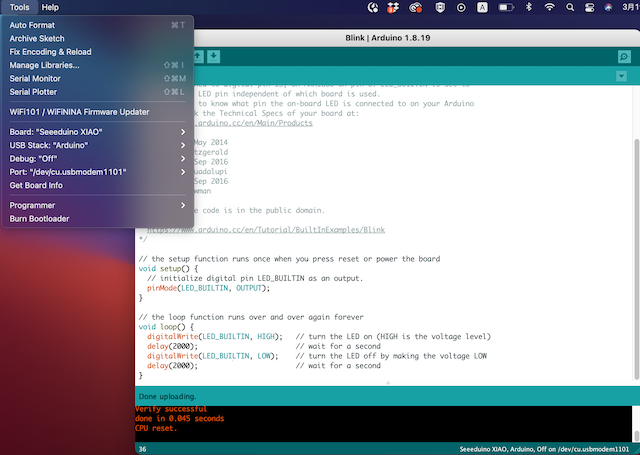Click the line number 36 in status bar
Viewport: 640px width, 455px height.
(142, 449)
